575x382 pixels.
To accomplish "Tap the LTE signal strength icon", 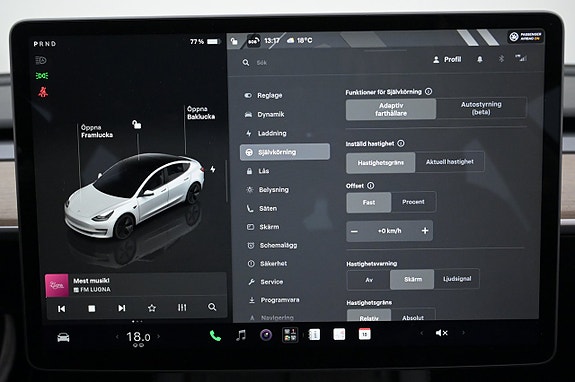I will (521, 58).
